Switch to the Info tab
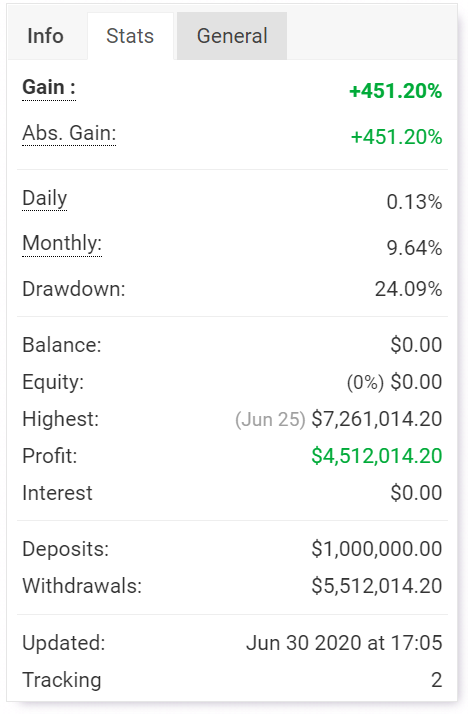Image resolution: width=468 pixels, height=714 pixels. (x=46, y=36)
